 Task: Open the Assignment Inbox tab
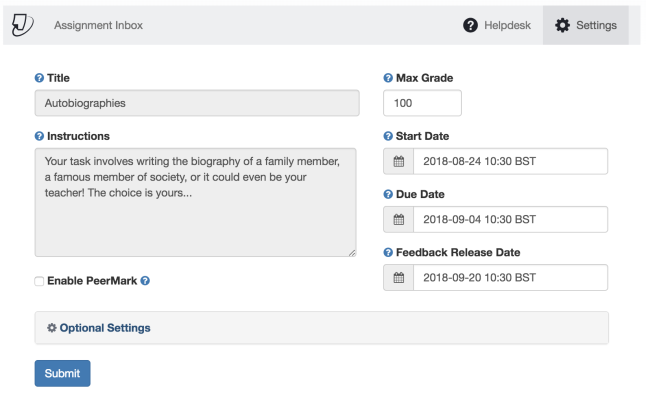click(98, 25)
